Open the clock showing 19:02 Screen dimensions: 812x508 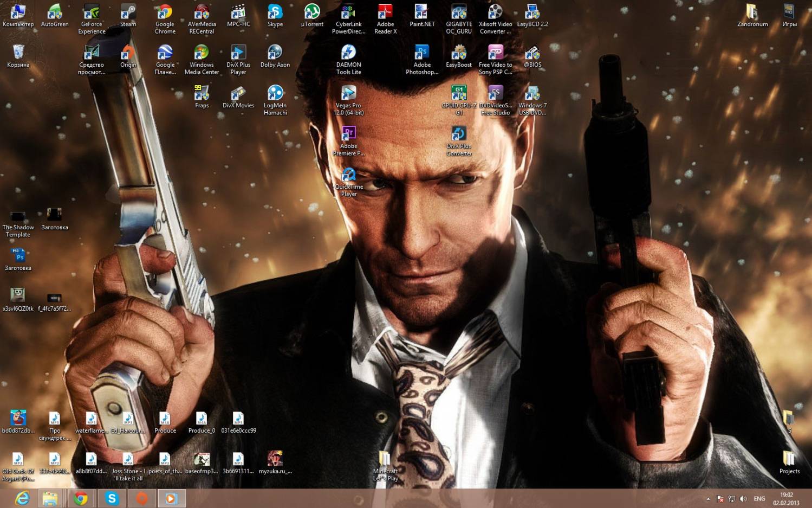pos(786,499)
